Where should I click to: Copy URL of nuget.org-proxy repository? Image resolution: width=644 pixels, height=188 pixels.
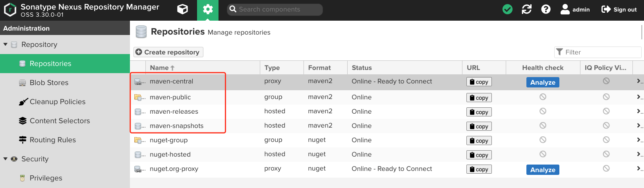click(x=479, y=169)
